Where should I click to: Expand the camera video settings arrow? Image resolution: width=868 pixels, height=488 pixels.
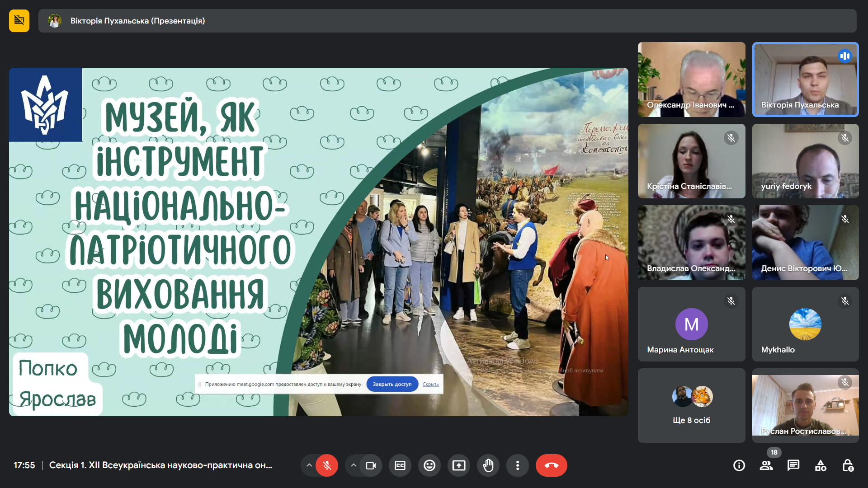354,465
